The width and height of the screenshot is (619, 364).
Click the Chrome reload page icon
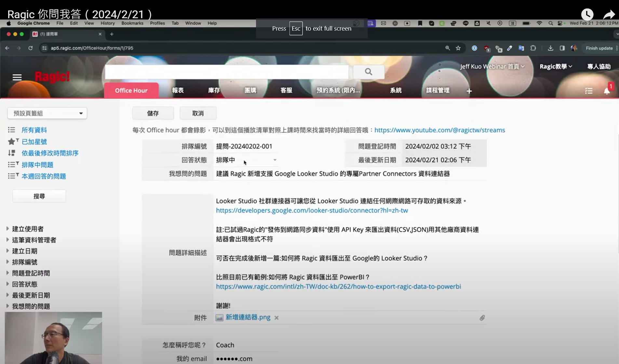tap(30, 48)
